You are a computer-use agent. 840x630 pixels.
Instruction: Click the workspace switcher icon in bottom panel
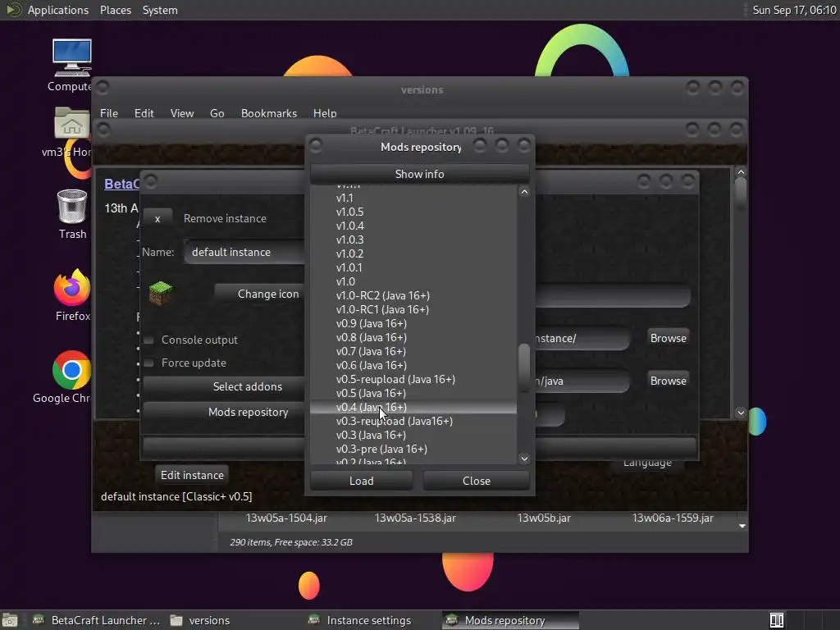[776, 620]
